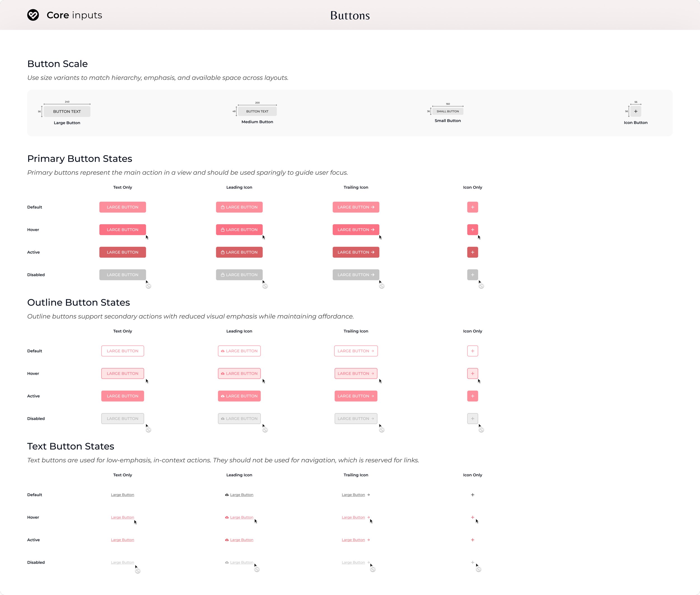Click the SMALL BUTTON sample in Button Scale

(447, 111)
